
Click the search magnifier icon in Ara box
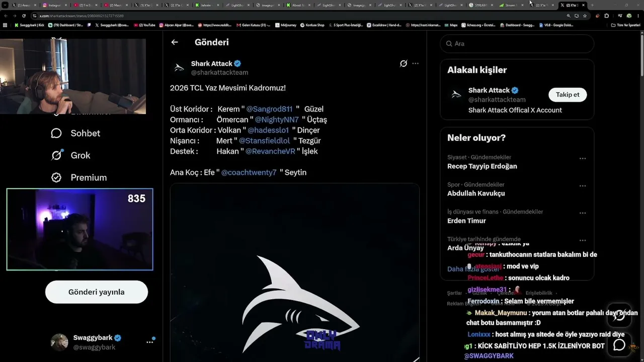[x=449, y=44]
